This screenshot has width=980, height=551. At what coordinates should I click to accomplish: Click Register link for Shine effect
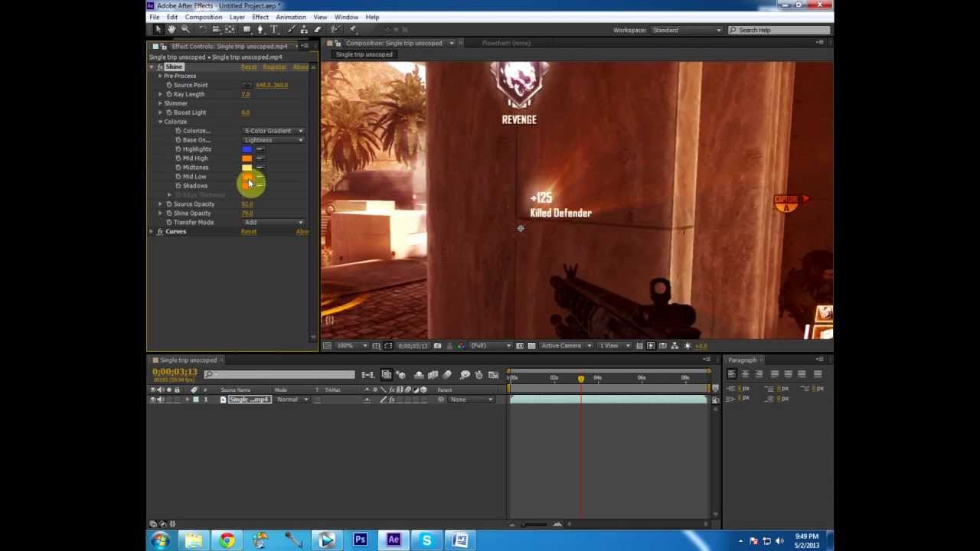pos(274,67)
